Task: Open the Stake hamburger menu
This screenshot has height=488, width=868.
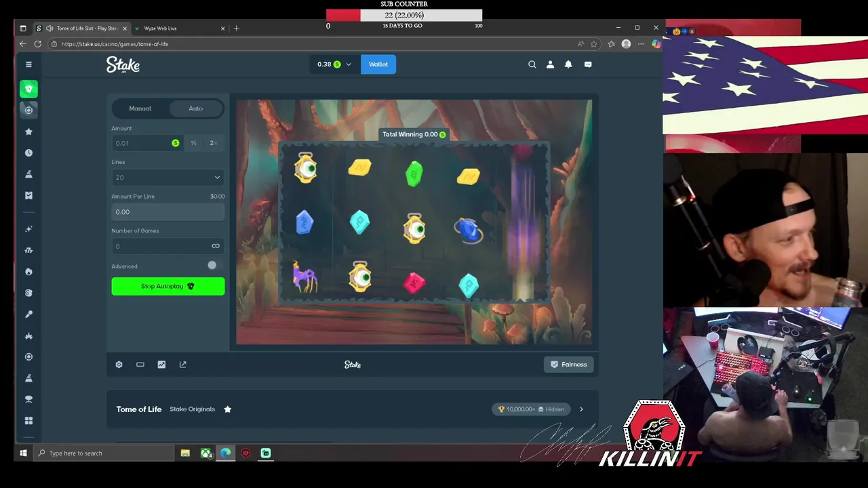Action: point(28,64)
